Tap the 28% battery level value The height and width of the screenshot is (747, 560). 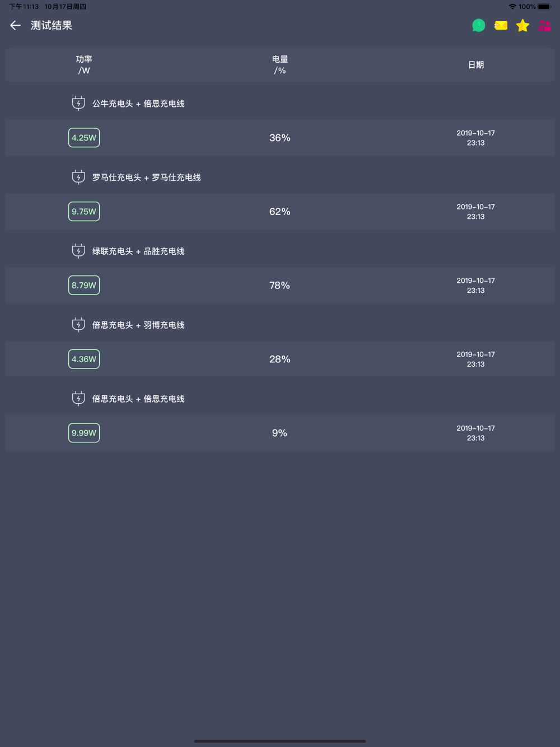280,359
